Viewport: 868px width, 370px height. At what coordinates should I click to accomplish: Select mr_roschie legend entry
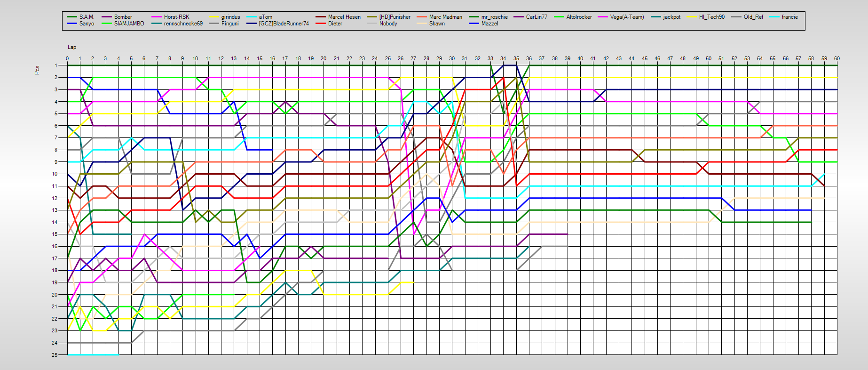[494, 17]
